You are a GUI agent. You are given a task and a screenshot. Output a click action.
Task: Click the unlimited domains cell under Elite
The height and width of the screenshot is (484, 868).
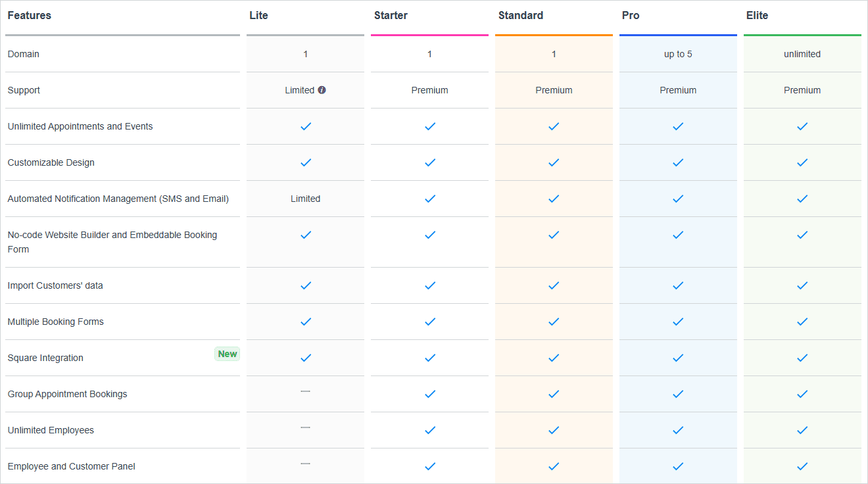point(802,54)
